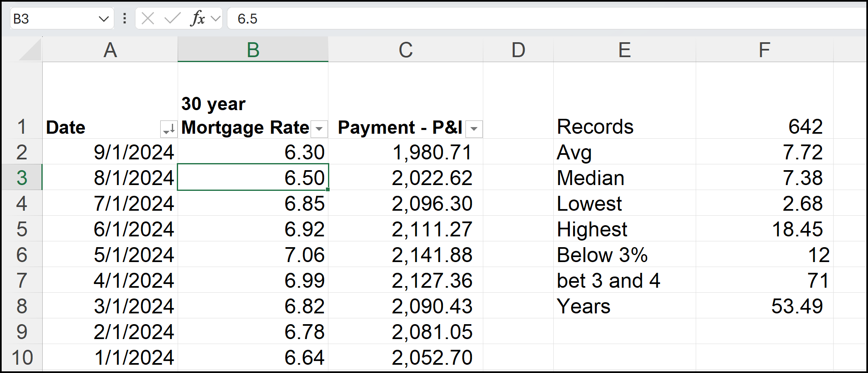
Task: Open the Name Box dropdown arrow
Action: click(104, 18)
